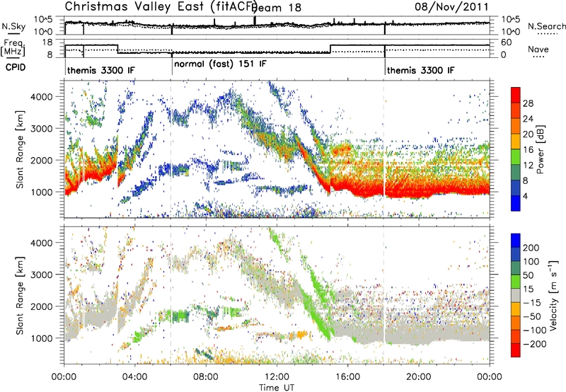The width and height of the screenshot is (566, 392).
Task: Click the "CPID" row label
Action: coord(16,67)
